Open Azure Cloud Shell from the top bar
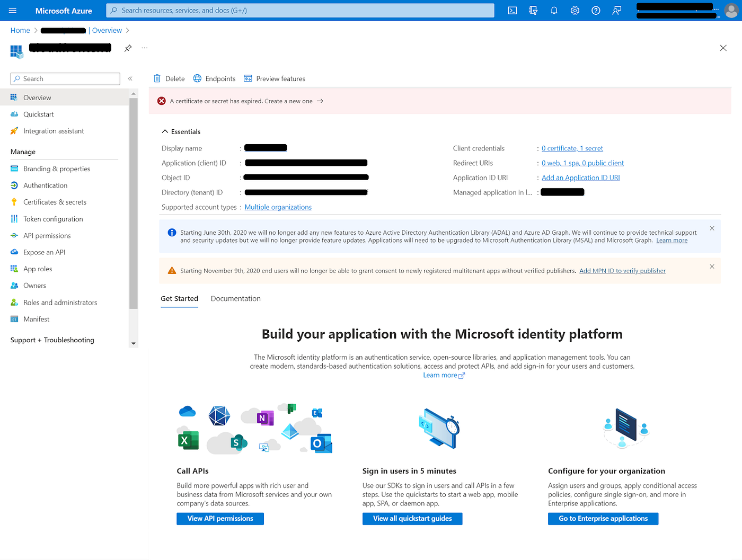Screen dimensions: 742x560 coord(512,10)
